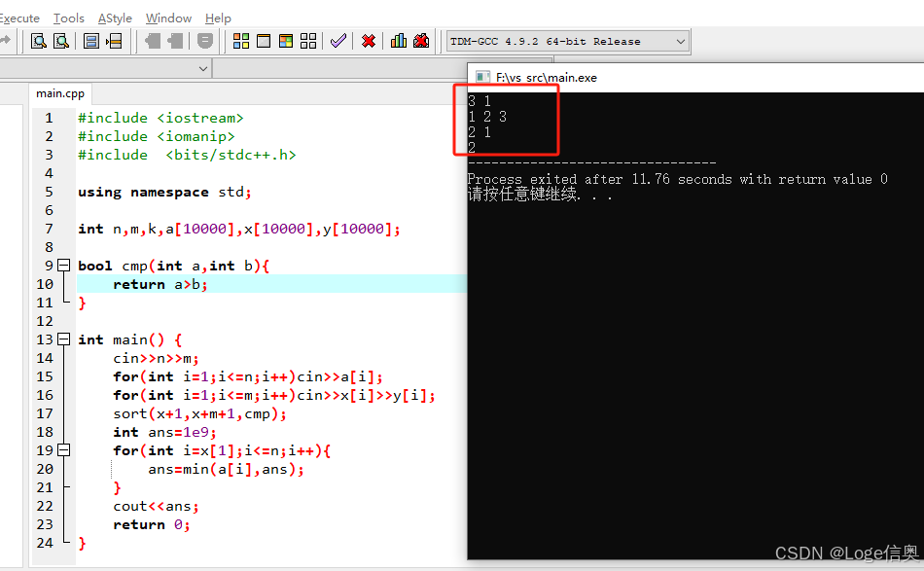Screen dimensions: 924x571
Task: Click line number 1 in the gutter
Action: pyautogui.click(x=49, y=118)
